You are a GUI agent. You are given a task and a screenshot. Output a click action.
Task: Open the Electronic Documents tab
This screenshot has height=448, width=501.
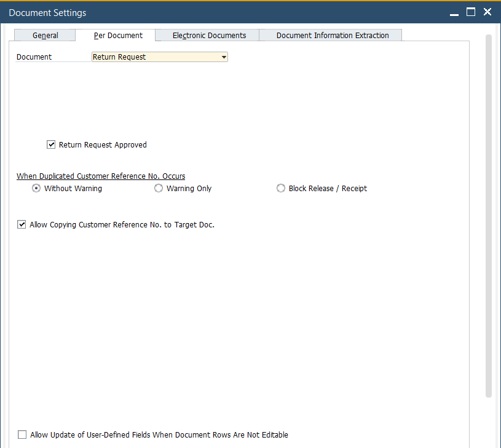pos(209,36)
